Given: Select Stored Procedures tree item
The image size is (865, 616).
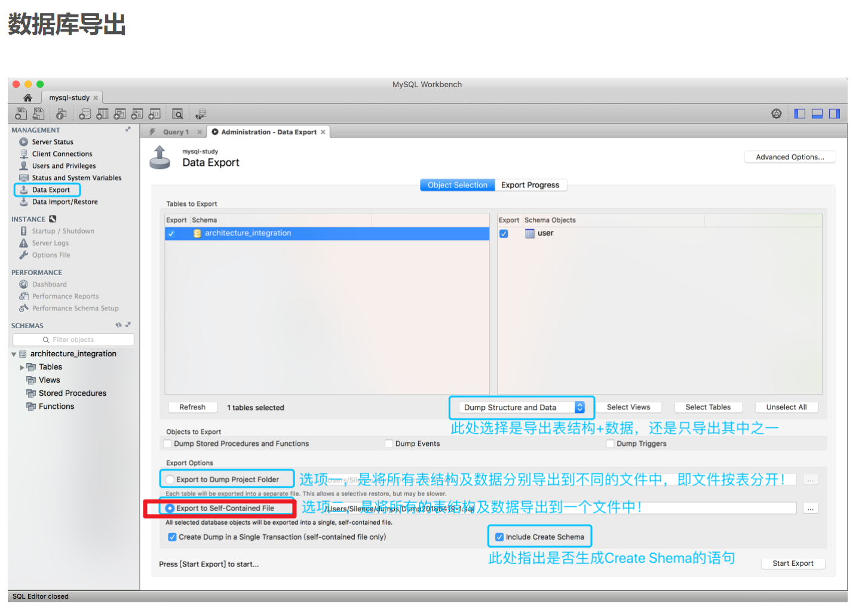Looking at the screenshot, I should tap(72, 393).
